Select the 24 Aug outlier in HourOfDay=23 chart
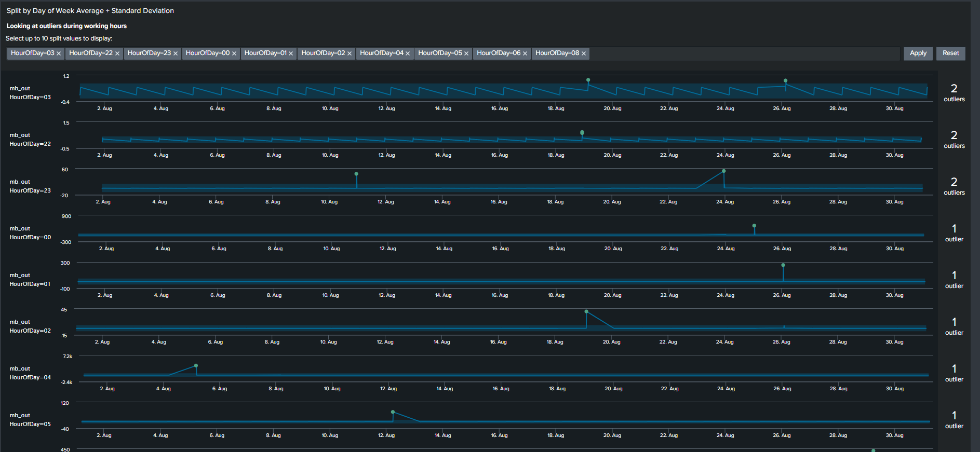Viewport: 980px width, 452px height. pyautogui.click(x=723, y=171)
